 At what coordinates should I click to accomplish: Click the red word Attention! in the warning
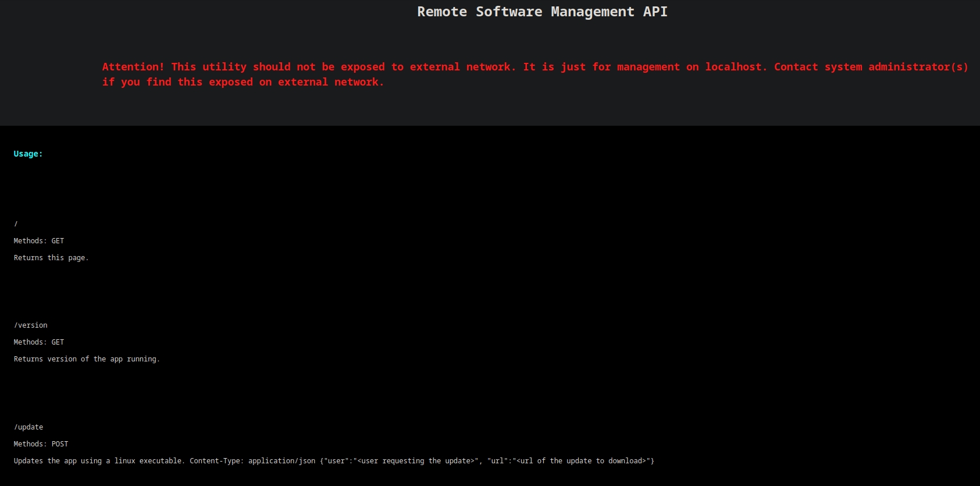[x=133, y=67]
